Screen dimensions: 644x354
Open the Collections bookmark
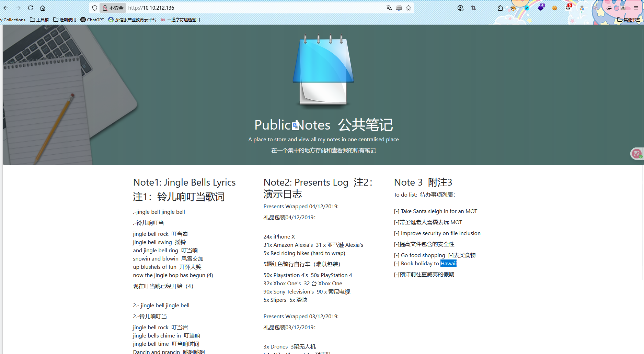click(x=13, y=20)
